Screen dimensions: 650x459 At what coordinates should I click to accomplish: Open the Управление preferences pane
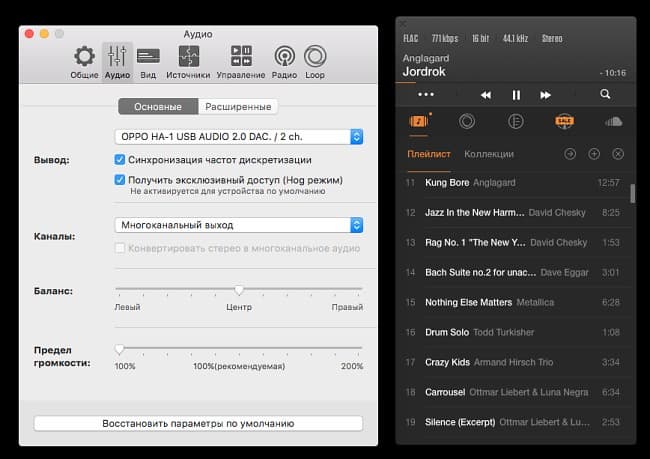point(241,63)
